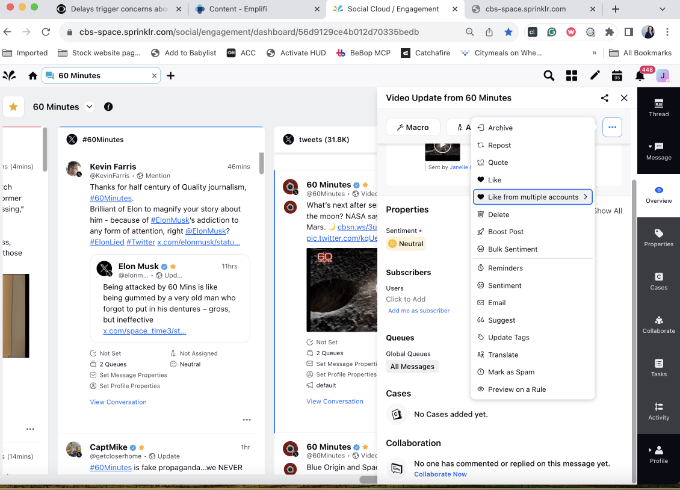The image size is (680, 490).
Task: Open the launchpad grid icon
Action: tap(572, 76)
